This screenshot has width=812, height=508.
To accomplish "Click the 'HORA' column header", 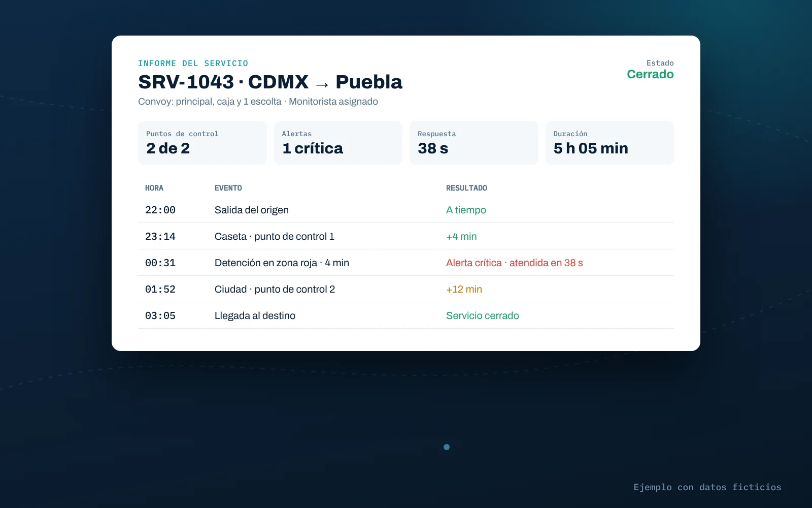I will point(154,188).
